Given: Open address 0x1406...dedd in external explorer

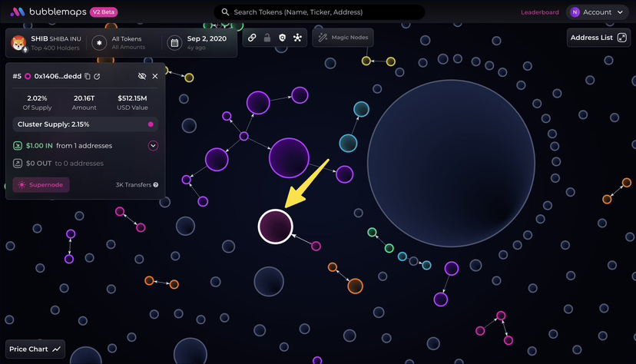Looking at the screenshot, I should pyautogui.click(x=98, y=76).
